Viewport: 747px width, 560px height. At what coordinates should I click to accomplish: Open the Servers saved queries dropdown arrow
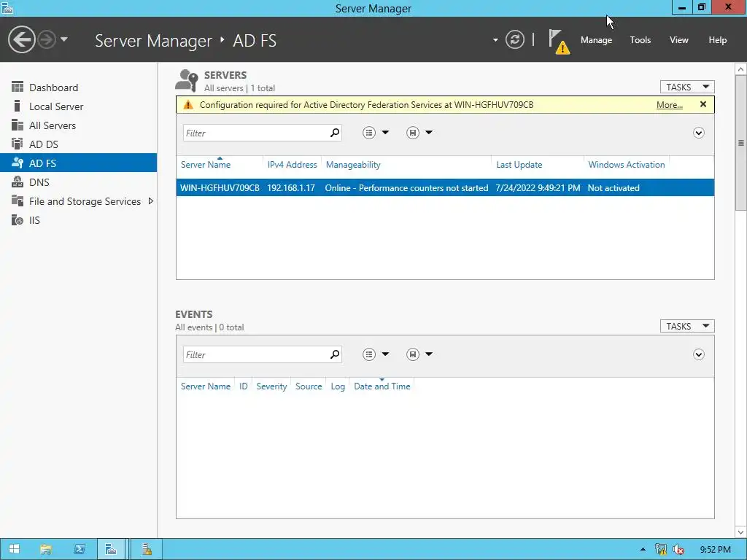[429, 133]
